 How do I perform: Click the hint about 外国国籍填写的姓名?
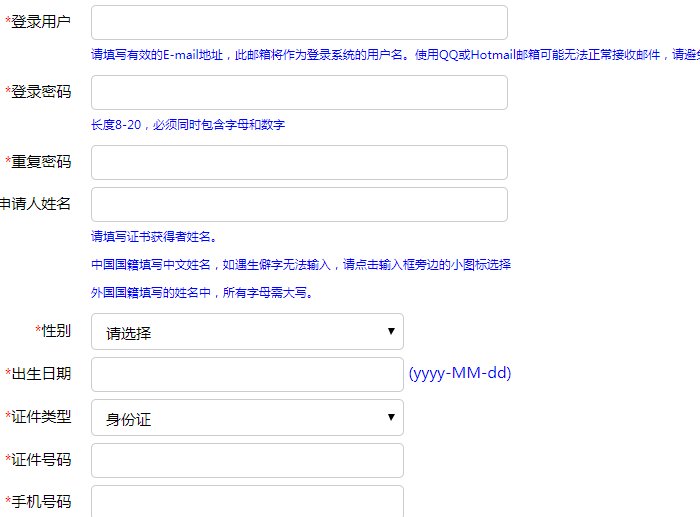point(202,293)
